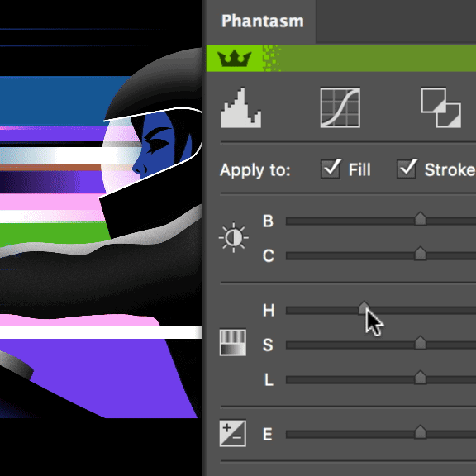This screenshot has width=476, height=476.
Task: Click the green crown icon
Action: [235, 59]
